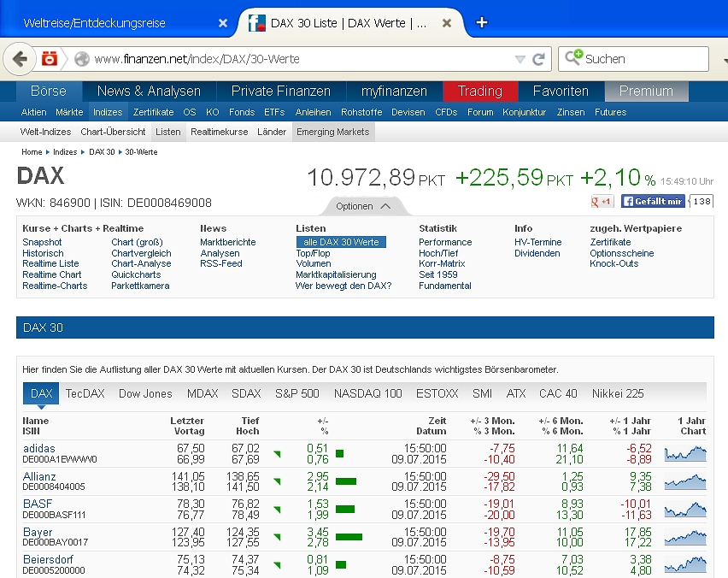Image resolution: width=728 pixels, height=578 pixels.
Task: Click the browser back arrow button
Action: coord(20,59)
